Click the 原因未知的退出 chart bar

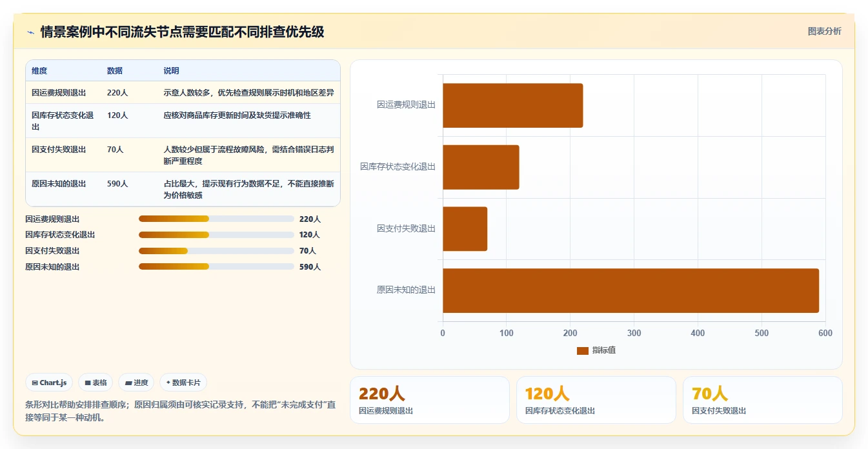pyautogui.click(x=631, y=290)
